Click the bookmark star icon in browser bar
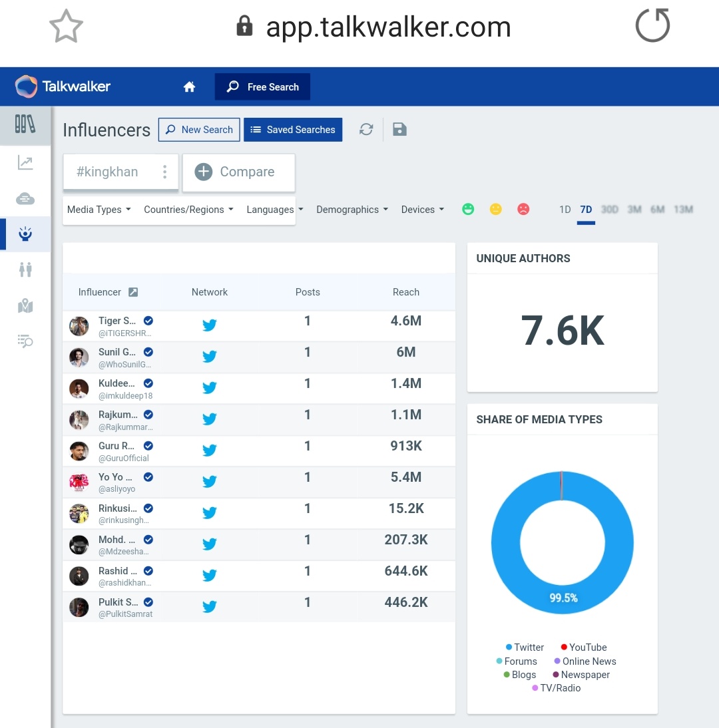The image size is (719, 728). point(66,27)
